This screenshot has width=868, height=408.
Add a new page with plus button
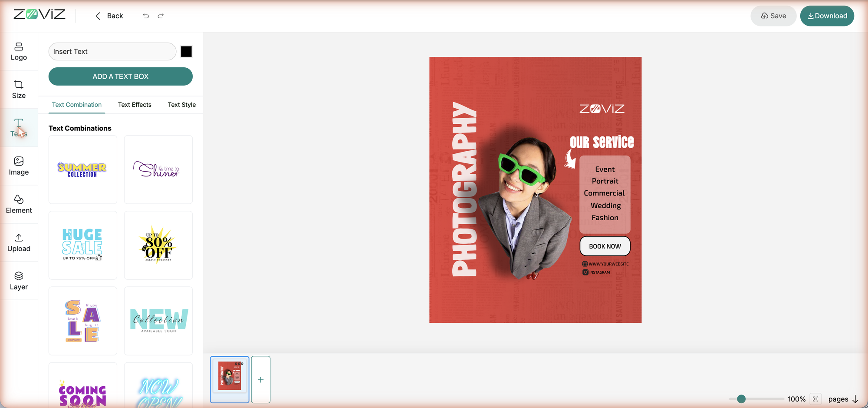click(x=261, y=379)
